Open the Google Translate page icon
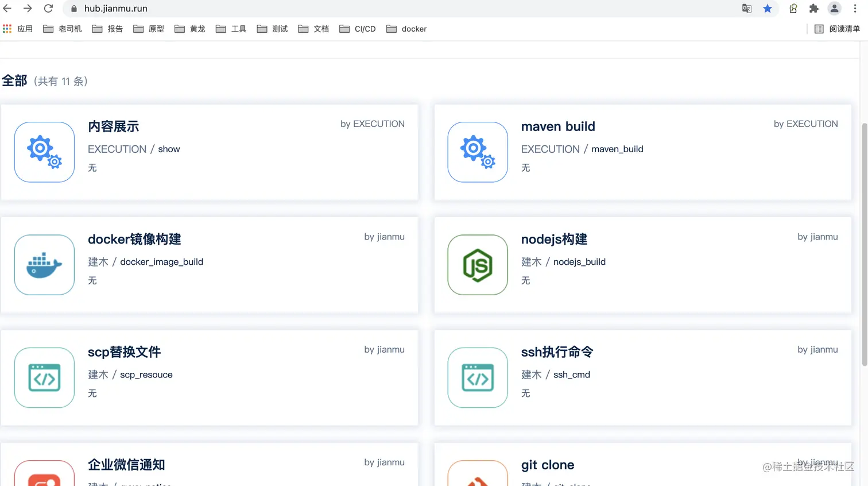Screen dimensions: 868x486 pos(747,9)
